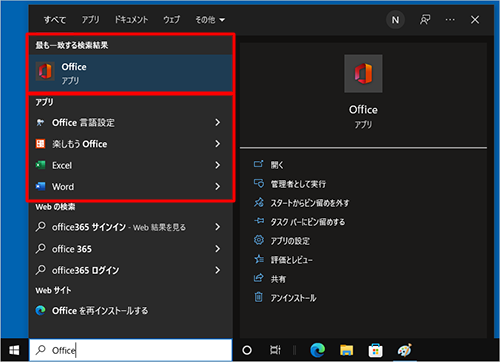Image resolution: width=500 pixels, height=362 pixels.
Task: Expand the Office 言語設定 result chevron
Action: coord(218,122)
